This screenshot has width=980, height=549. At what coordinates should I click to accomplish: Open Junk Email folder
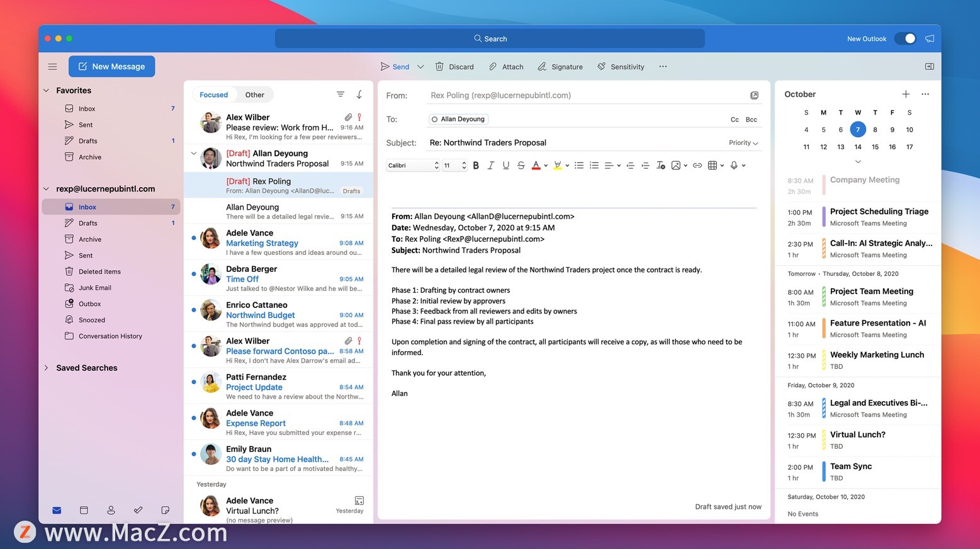click(x=94, y=288)
